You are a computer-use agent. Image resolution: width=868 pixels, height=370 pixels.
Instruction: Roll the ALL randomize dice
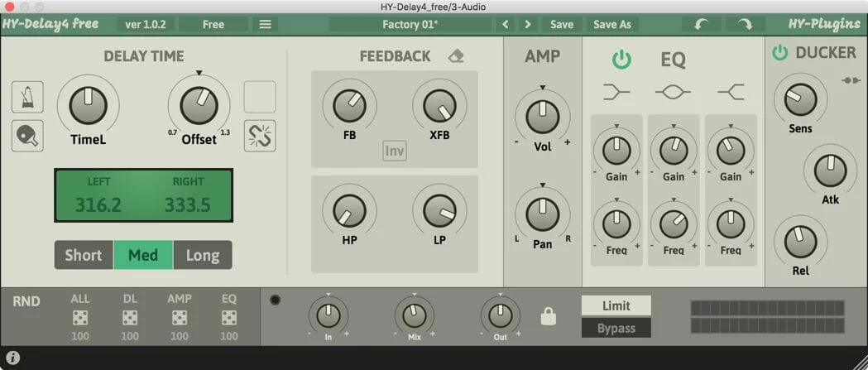click(x=80, y=318)
